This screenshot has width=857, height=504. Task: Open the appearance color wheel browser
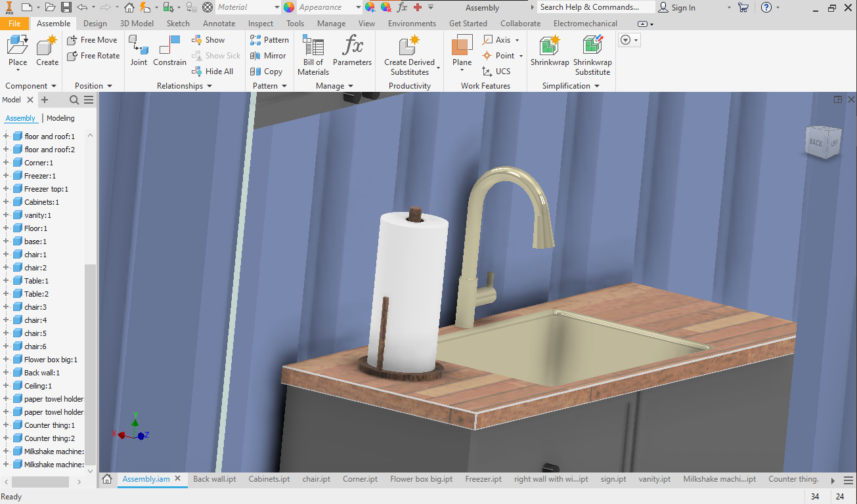(x=289, y=7)
